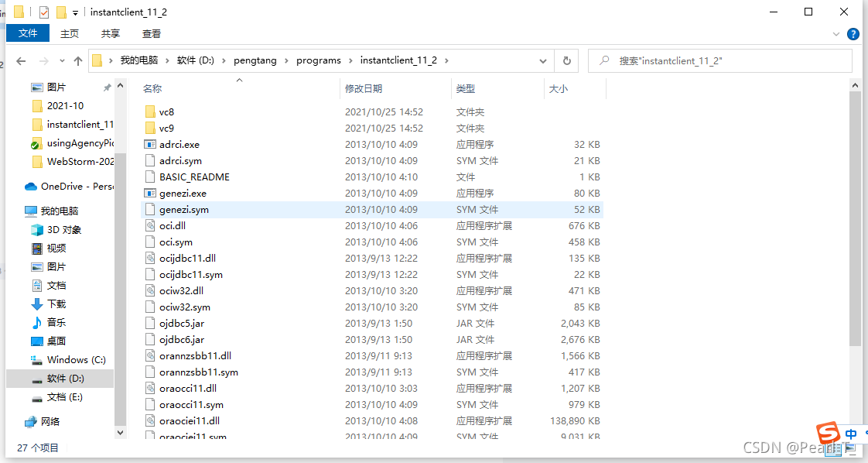Sort by 类型 column header
This screenshot has width=868, height=463.
click(465, 88)
